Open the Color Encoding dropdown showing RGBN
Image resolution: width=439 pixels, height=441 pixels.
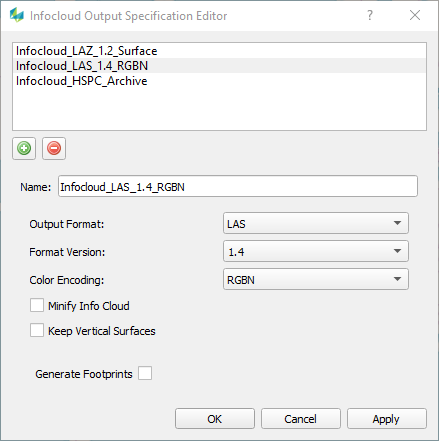(x=316, y=279)
